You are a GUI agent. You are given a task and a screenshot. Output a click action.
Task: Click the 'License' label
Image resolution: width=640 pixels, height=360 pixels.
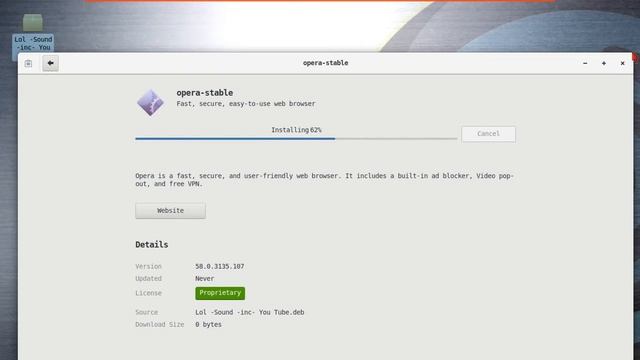[x=148, y=293]
